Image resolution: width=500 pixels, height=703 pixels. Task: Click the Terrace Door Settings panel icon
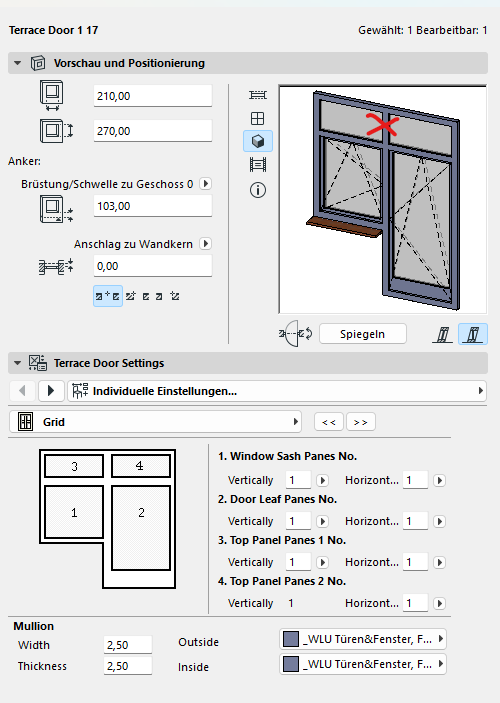click(x=38, y=363)
